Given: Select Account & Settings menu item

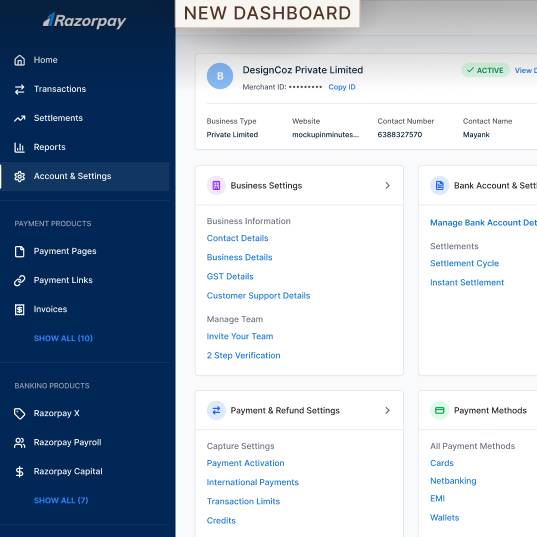Looking at the screenshot, I should click(85, 176).
